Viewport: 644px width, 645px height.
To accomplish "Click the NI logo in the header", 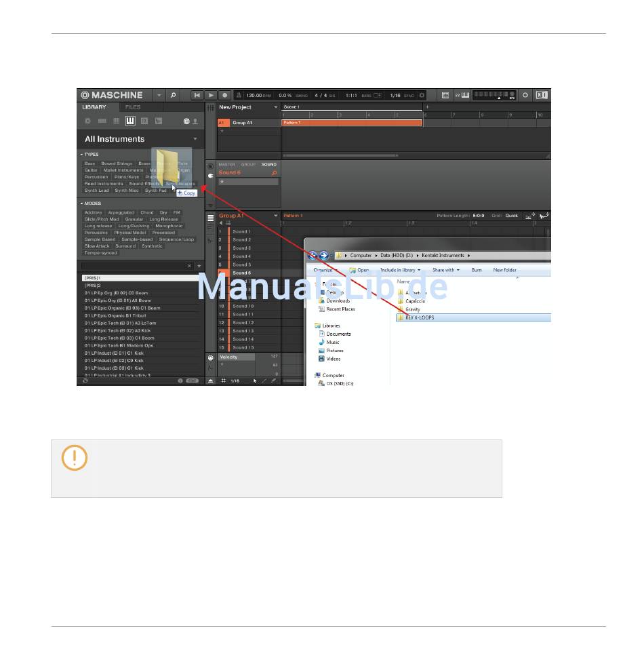I will [542, 95].
